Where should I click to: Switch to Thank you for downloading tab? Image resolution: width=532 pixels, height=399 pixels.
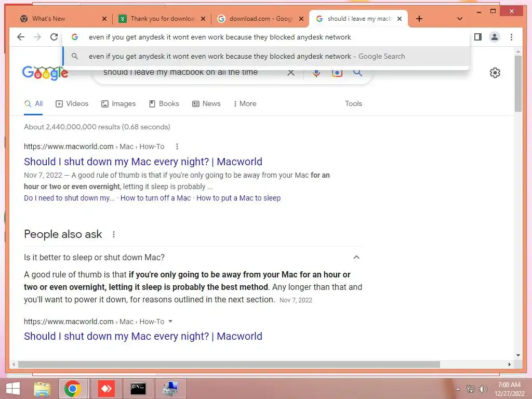coord(163,19)
